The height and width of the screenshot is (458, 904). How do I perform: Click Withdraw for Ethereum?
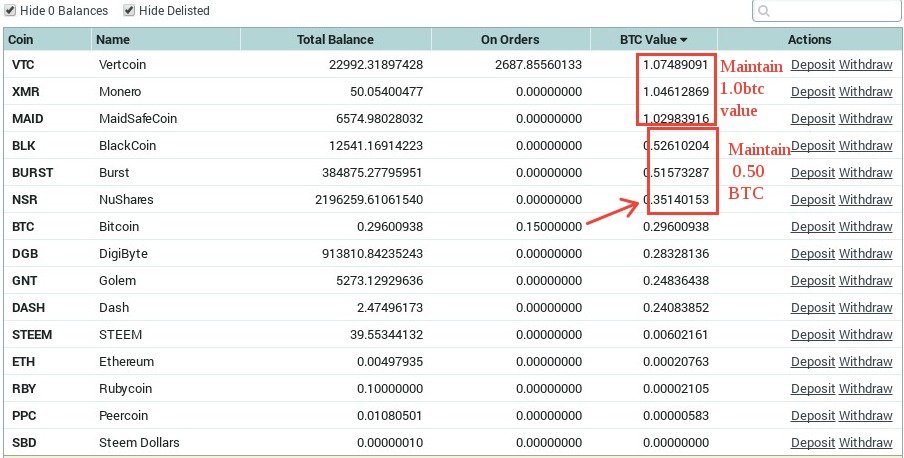[865, 362]
